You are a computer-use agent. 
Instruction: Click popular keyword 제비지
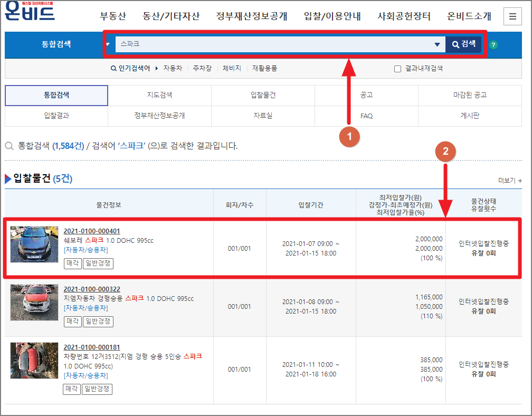coord(232,68)
